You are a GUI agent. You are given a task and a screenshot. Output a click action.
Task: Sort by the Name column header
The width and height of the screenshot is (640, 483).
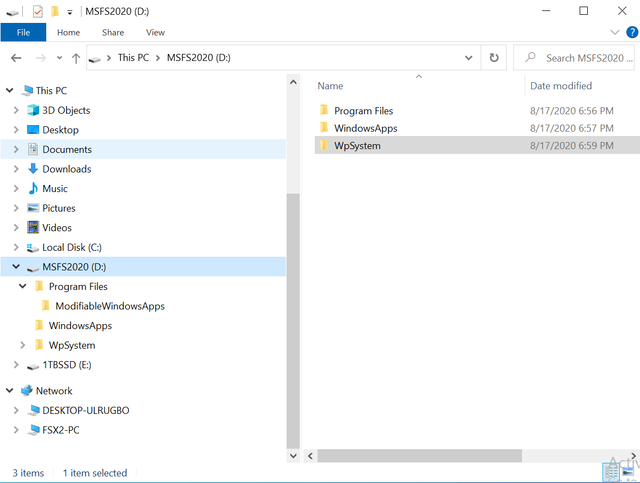(x=330, y=86)
